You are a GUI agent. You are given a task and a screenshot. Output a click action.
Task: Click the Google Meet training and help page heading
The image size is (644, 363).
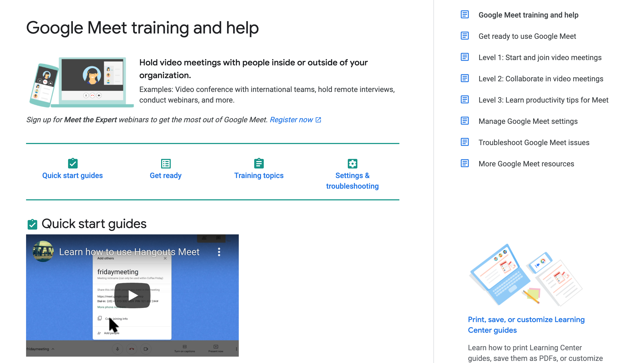pos(143,28)
